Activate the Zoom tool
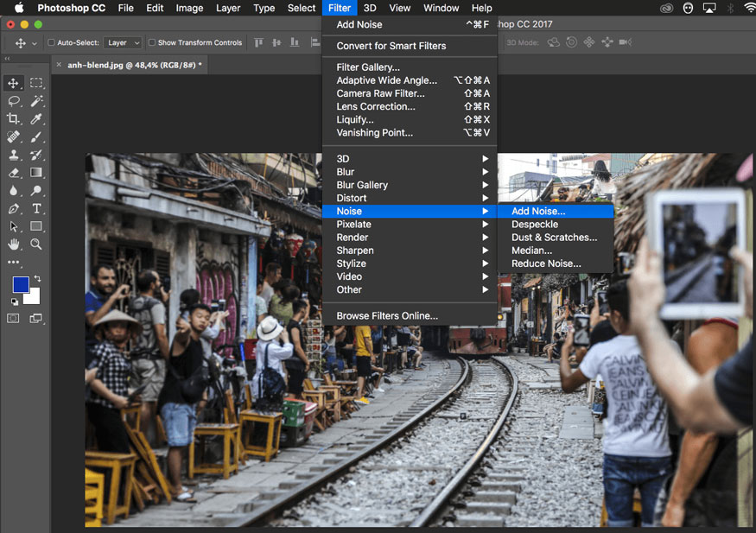 pos(36,244)
